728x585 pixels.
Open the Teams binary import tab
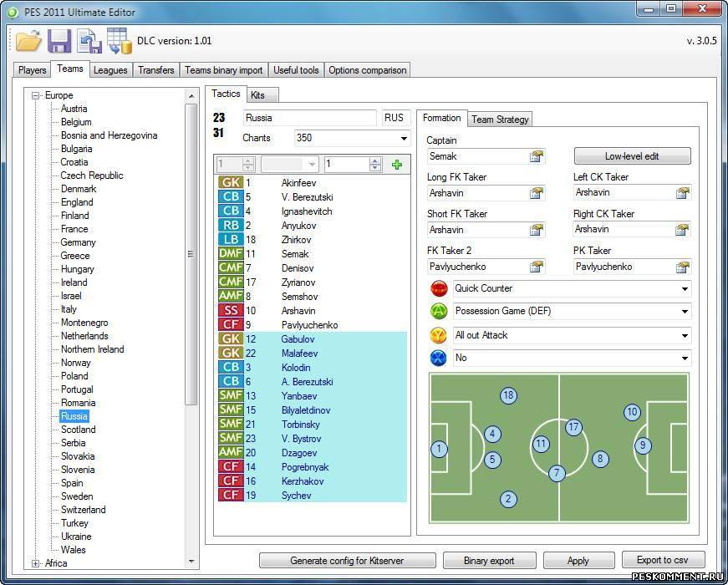pos(224,70)
